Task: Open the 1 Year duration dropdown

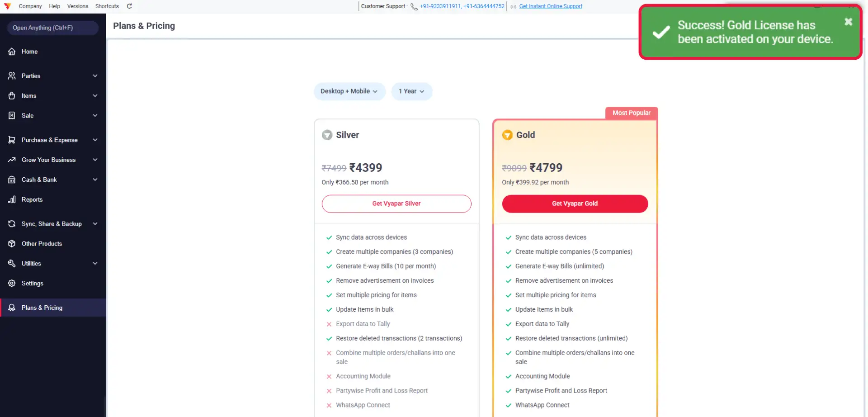Action: pyautogui.click(x=411, y=91)
